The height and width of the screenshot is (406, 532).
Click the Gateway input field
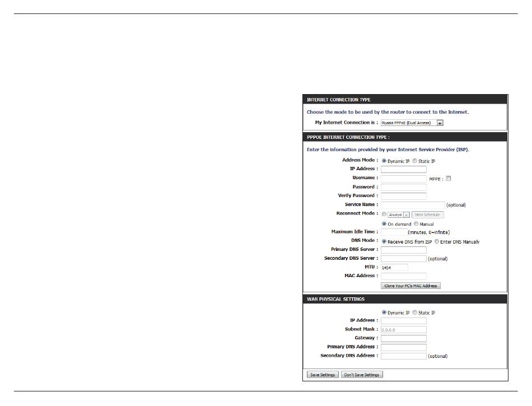click(403, 338)
